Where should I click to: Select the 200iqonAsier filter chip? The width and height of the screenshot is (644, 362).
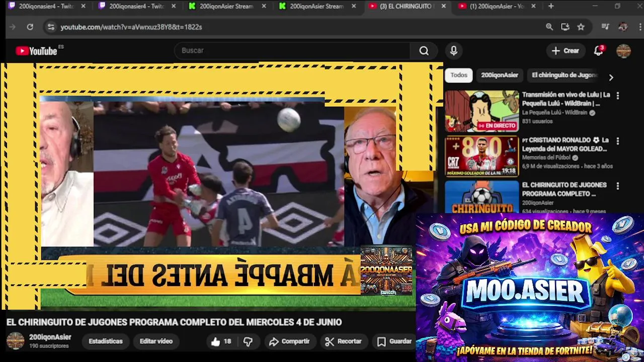(500, 75)
